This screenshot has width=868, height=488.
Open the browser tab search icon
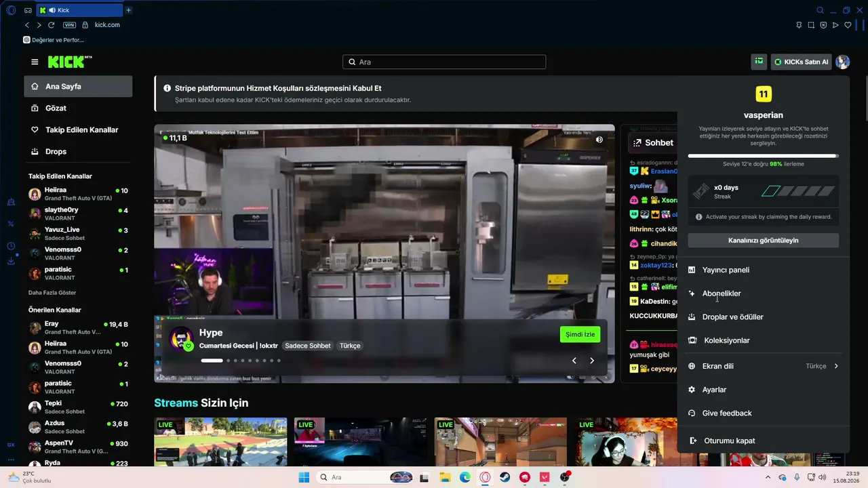820,10
